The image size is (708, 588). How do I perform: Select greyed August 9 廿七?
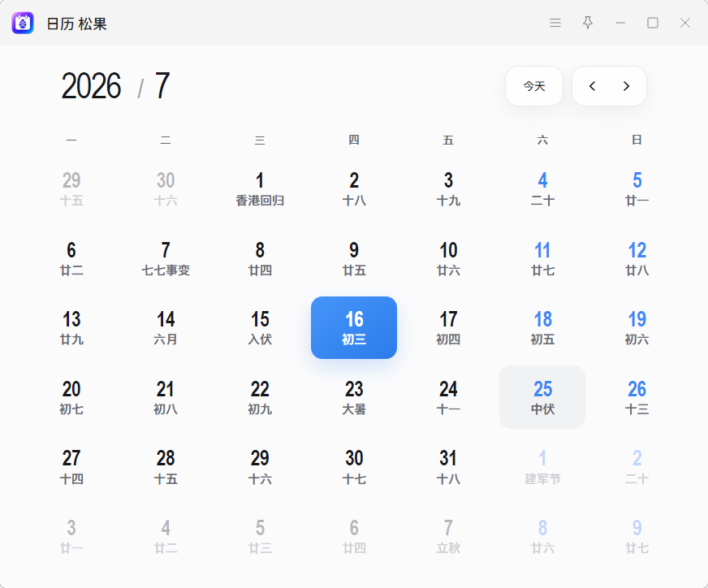637,537
